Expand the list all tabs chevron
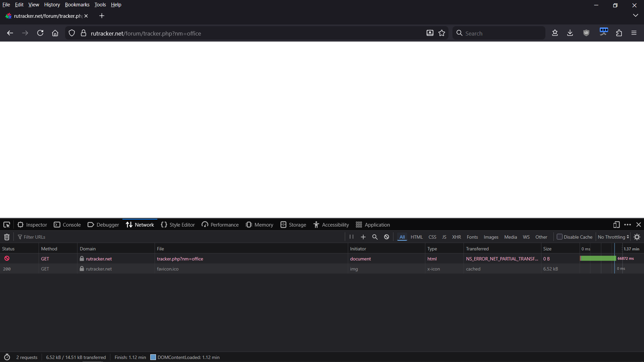Screen dimensions: 644x362 635,15
